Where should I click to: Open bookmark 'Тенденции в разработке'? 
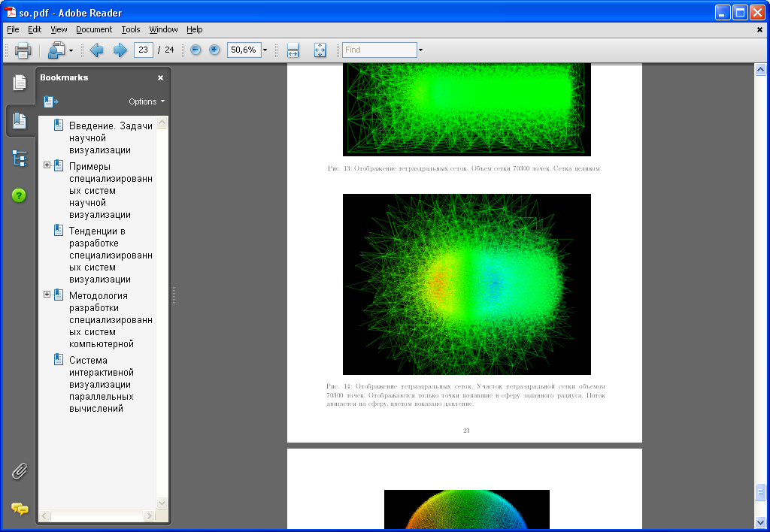coord(111,255)
